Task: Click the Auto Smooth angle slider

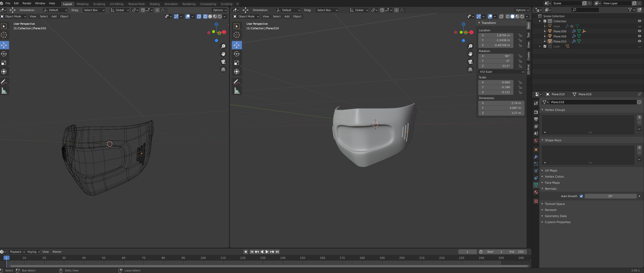Action: point(610,196)
